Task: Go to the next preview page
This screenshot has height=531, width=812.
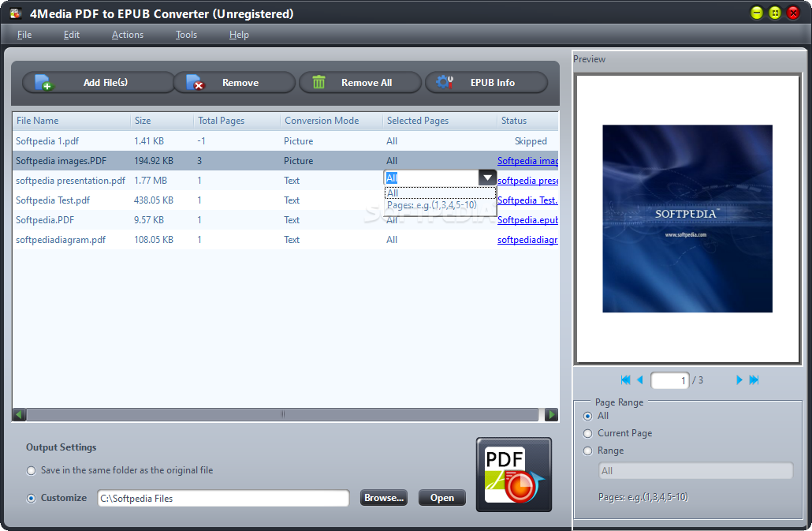Action: [739, 380]
